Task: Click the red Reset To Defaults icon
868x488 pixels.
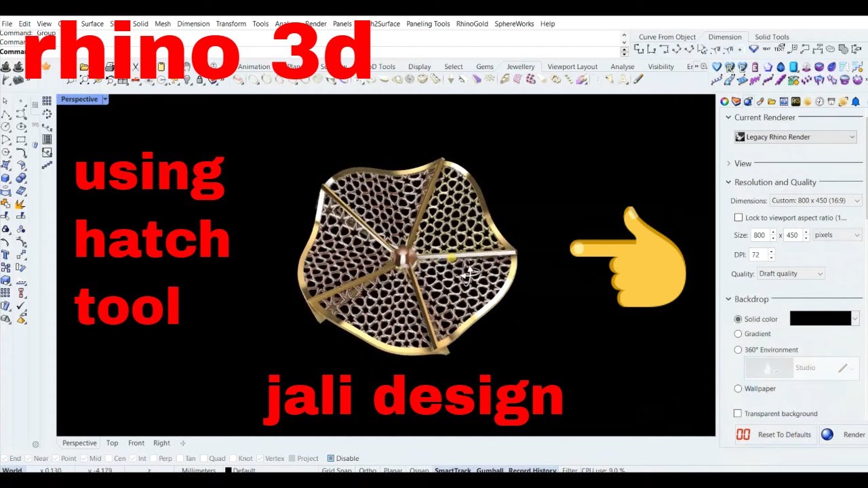Action: pyautogui.click(x=743, y=434)
